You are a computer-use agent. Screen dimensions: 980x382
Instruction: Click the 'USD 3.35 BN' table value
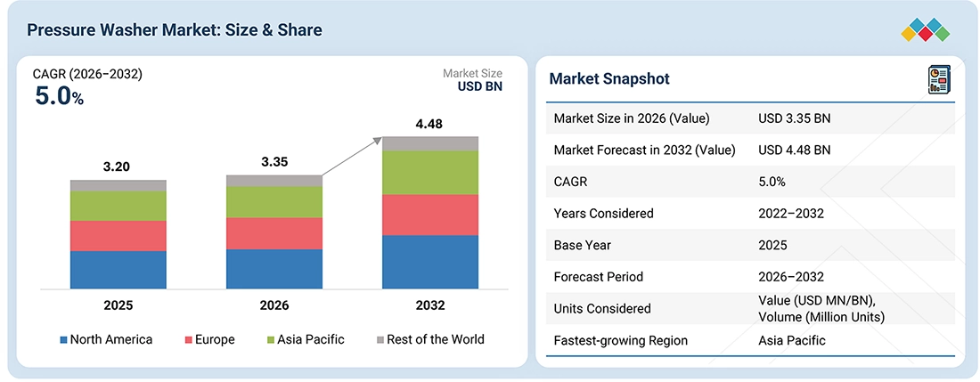tap(795, 118)
